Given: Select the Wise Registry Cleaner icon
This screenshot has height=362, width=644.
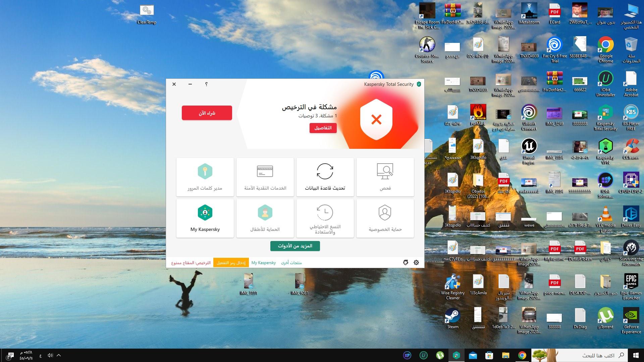Looking at the screenshot, I should coord(453,287).
